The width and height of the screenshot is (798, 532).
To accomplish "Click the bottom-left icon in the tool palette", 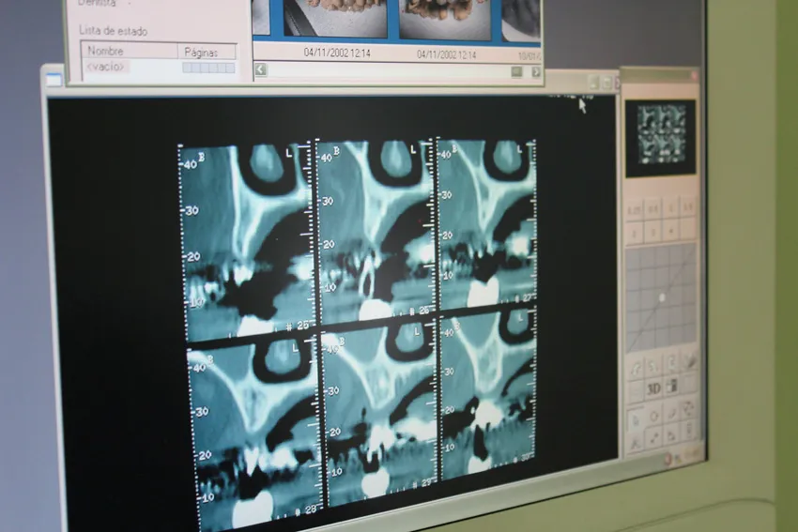I will (x=637, y=437).
